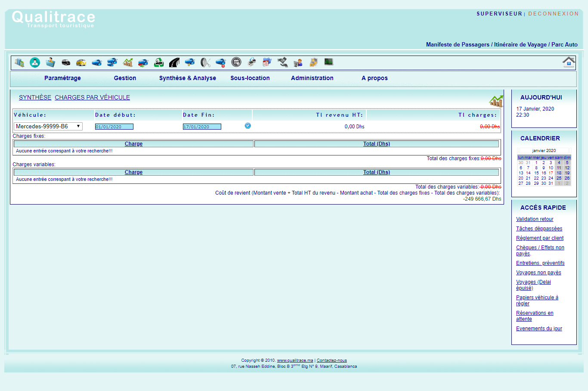Click the green monitor icon in toolbar

(x=329, y=62)
